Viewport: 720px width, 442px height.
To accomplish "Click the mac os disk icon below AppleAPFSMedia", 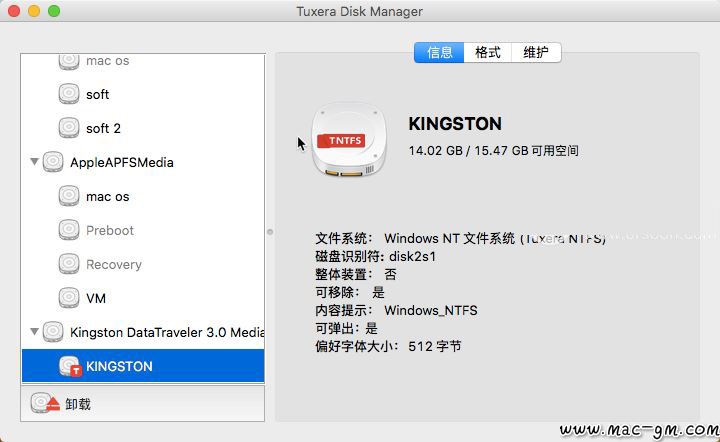I will coord(69,196).
